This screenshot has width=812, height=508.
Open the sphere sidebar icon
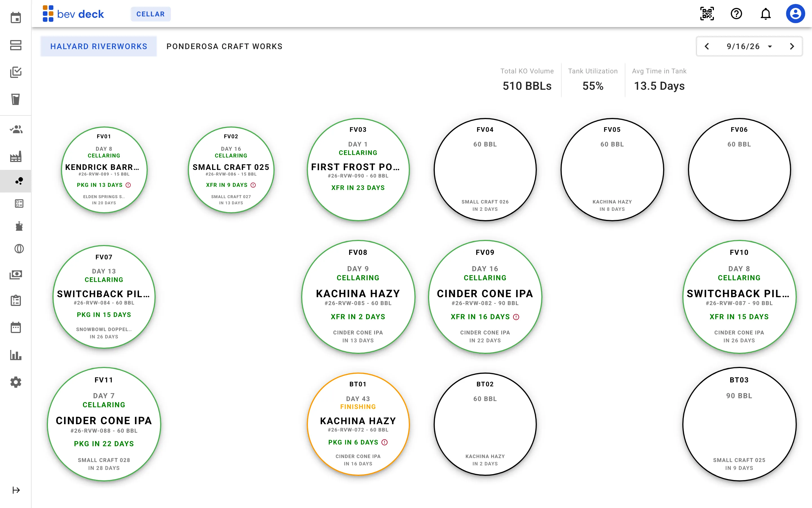(x=19, y=249)
